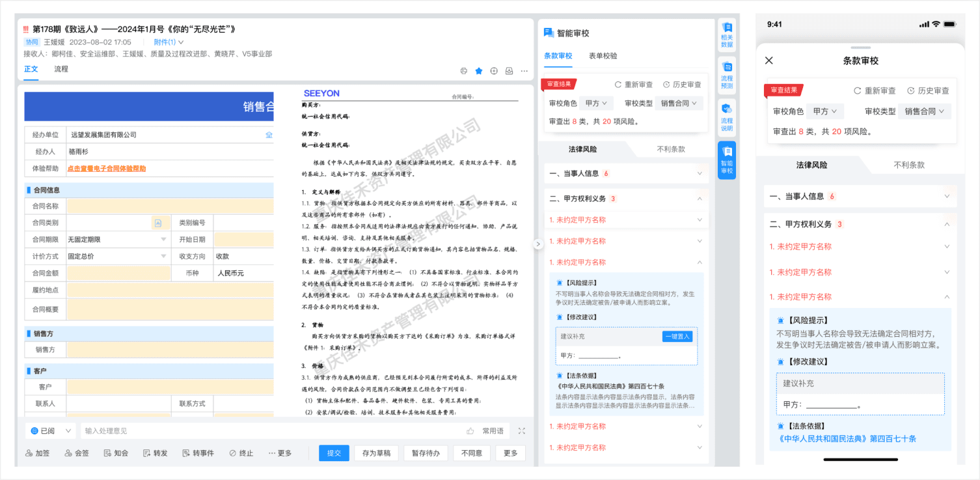Click the print icon in the header
This screenshot has height=480, width=980.
464,71
